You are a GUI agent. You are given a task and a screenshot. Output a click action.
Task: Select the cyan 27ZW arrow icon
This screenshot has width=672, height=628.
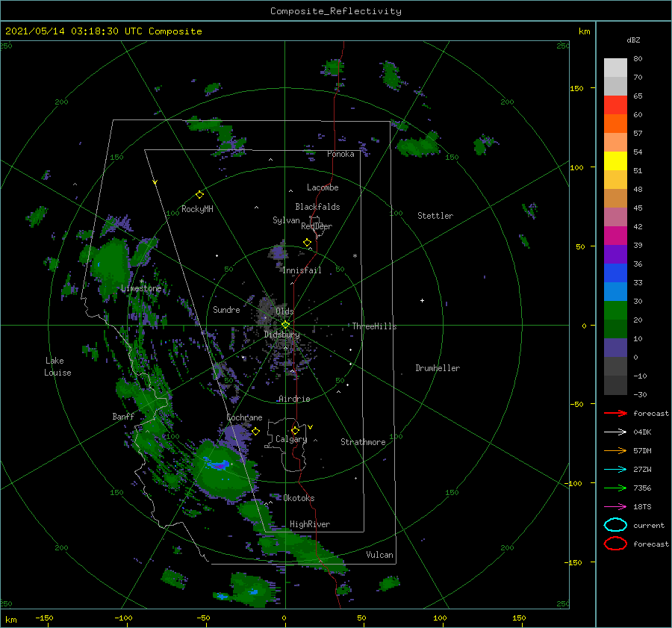615,470
